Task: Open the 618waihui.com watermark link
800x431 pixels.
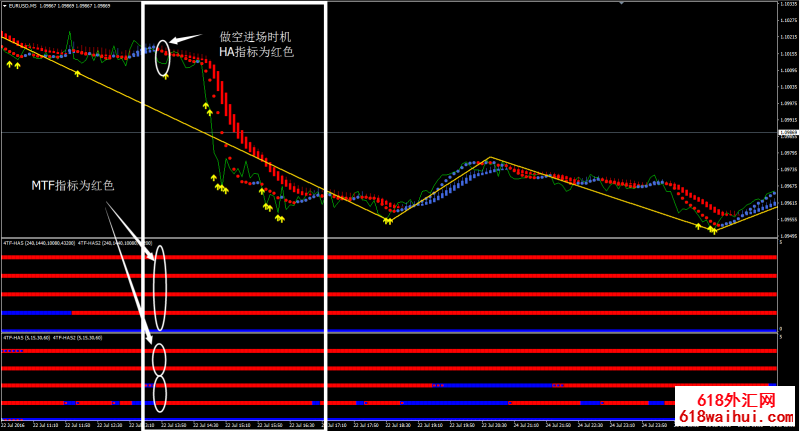Action: pos(736,418)
